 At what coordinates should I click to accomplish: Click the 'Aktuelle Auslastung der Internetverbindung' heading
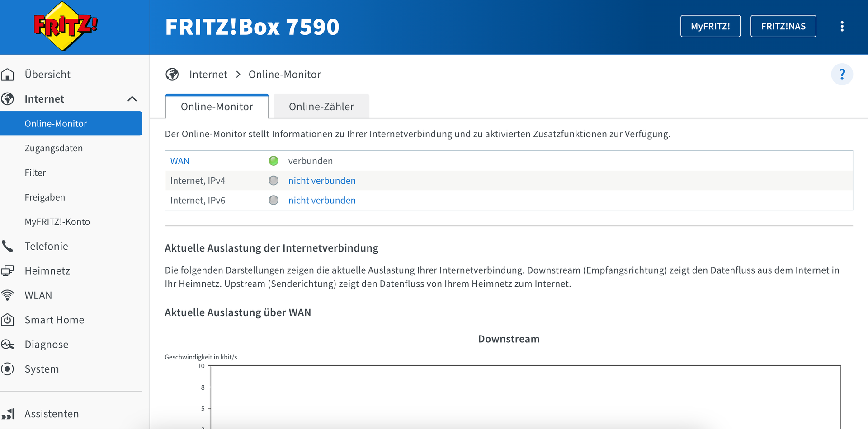click(272, 248)
